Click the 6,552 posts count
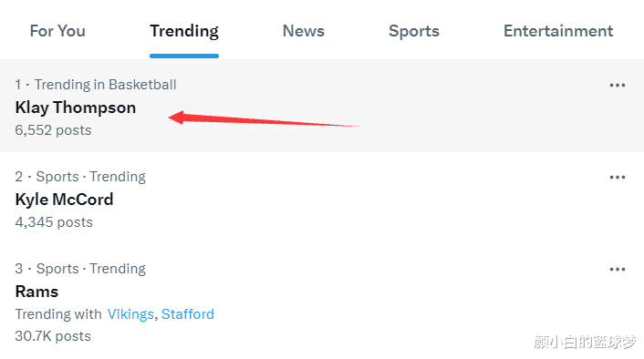The width and height of the screenshot is (644, 359). [x=54, y=130]
